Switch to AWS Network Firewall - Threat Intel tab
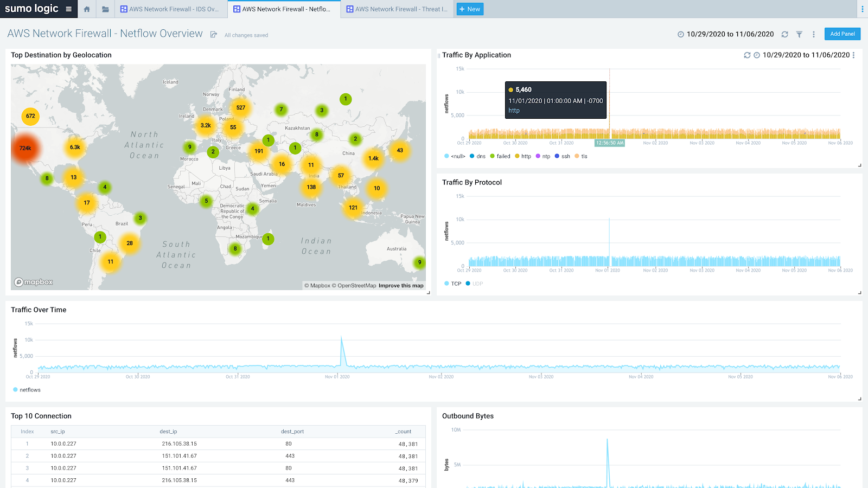This screenshot has width=868, height=488. click(x=397, y=9)
